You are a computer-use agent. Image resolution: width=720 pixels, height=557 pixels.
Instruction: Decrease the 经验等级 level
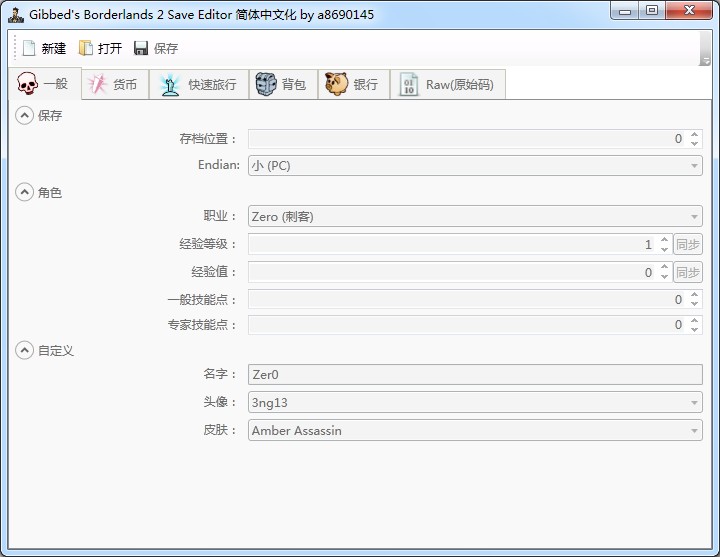pos(664,249)
